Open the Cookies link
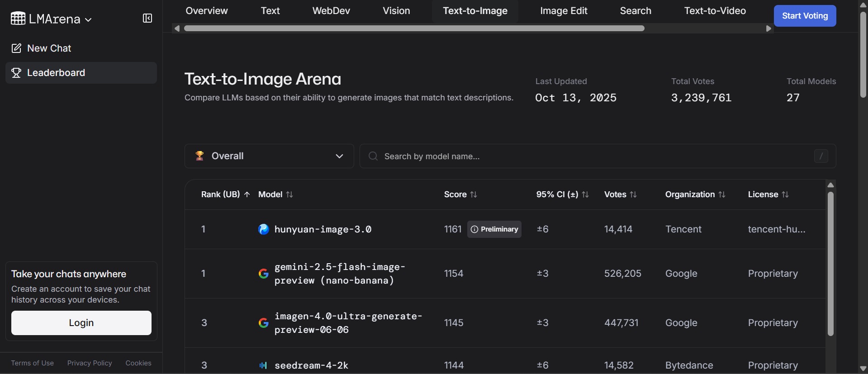The image size is (868, 374). click(x=138, y=363)
